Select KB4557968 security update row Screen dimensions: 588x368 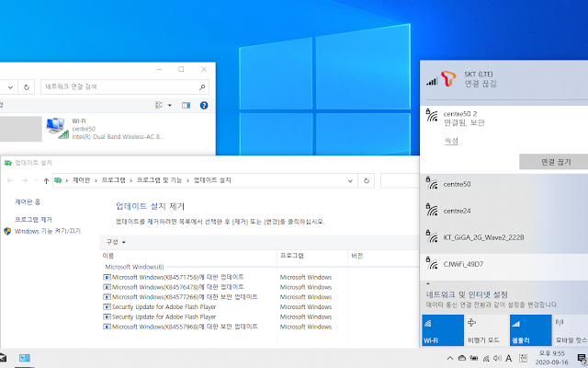point(180,327)
